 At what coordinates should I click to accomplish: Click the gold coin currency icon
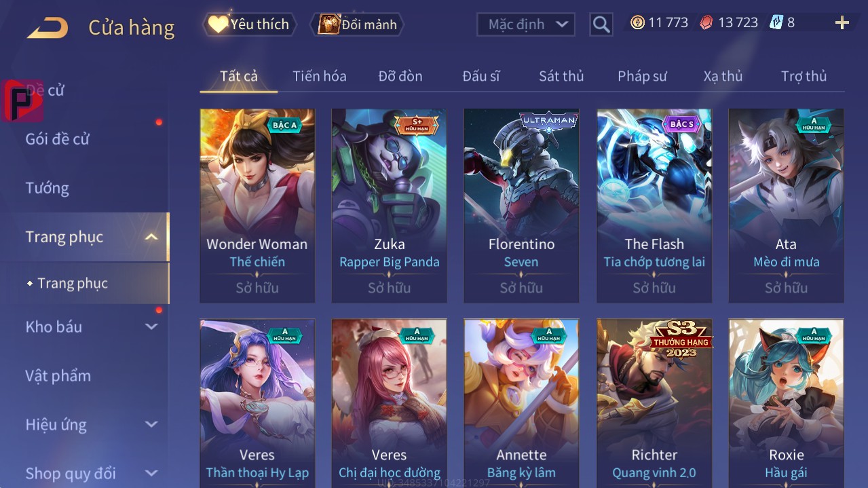point(637,22)
